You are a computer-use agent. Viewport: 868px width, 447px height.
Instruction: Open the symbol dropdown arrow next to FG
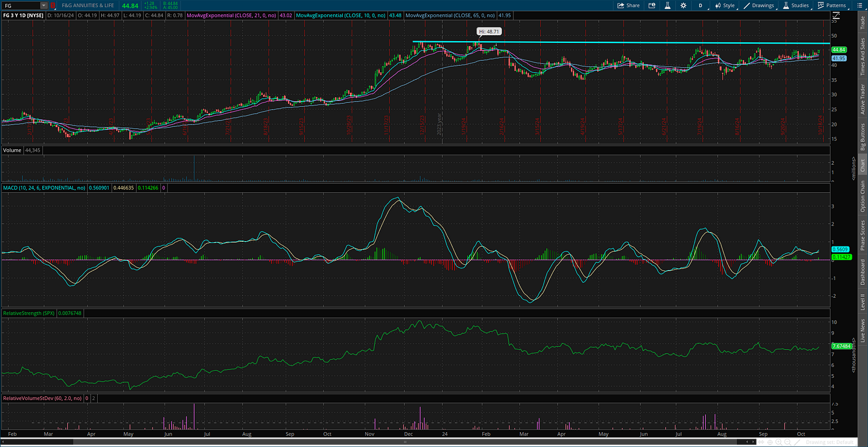pos(44,5)
